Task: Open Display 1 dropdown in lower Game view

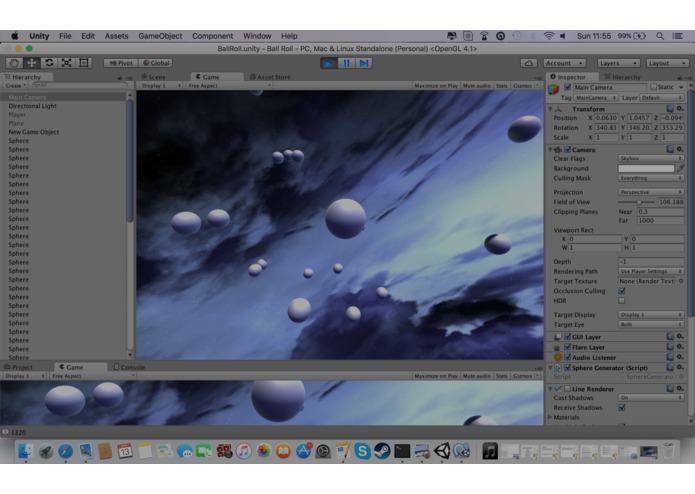Action: (24, 376)
